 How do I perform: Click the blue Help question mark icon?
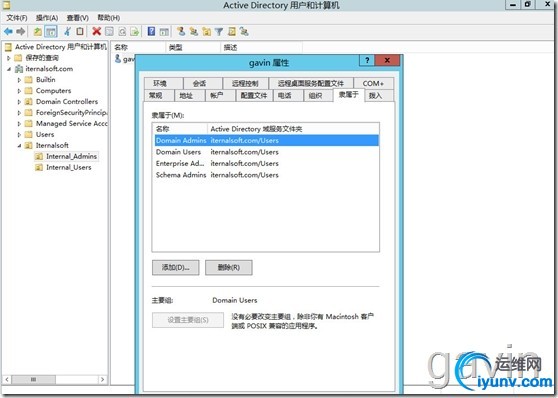(x=151, y=31)
